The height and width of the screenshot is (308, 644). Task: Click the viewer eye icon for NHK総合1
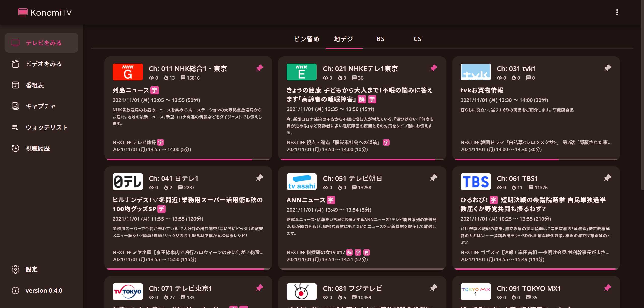coord(151,78)
